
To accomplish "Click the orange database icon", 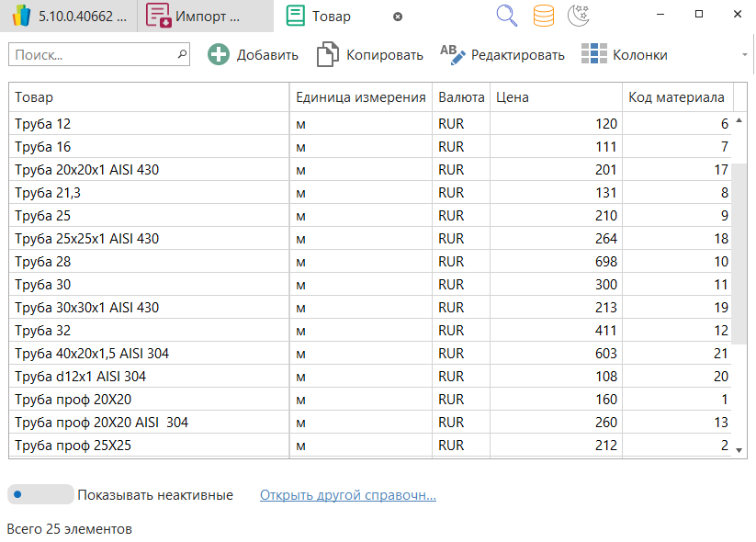I will pyautogui.click(x=544, y=16).
